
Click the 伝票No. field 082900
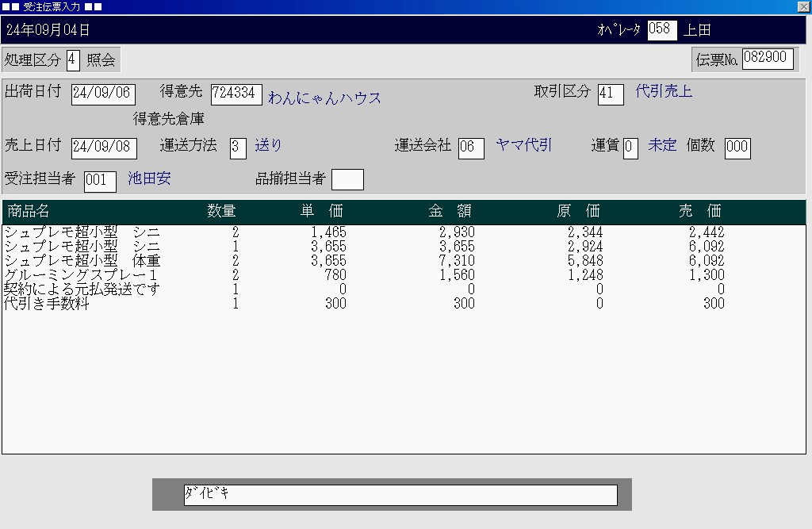pyautogui.click(x=768, y=59)
